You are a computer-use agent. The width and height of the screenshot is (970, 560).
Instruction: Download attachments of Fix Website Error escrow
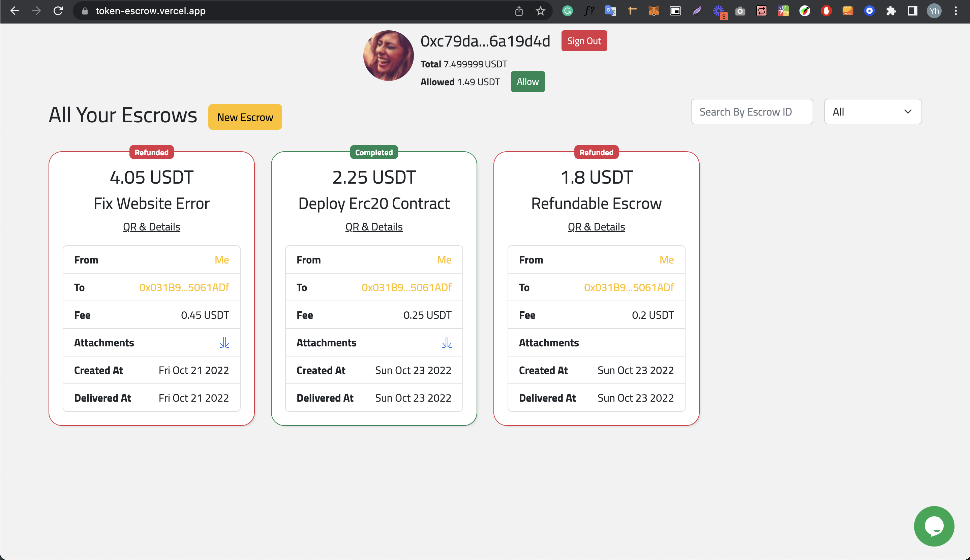224,342
